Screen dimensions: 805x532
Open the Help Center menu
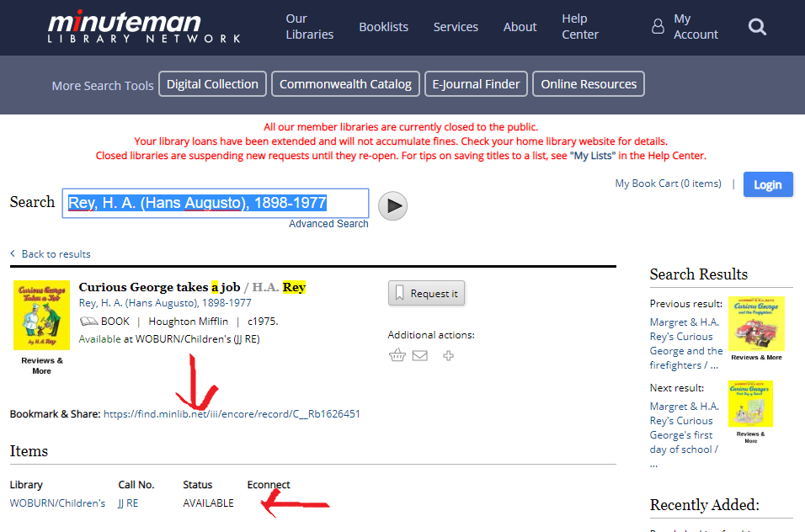click(x=580, y=27)
